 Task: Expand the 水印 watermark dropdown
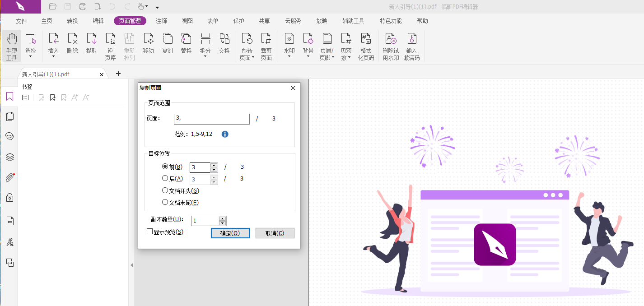point(289,57)
